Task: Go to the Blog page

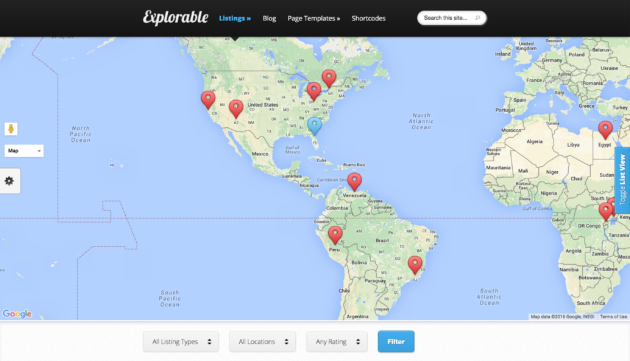Action: click(x=269, y=18)
